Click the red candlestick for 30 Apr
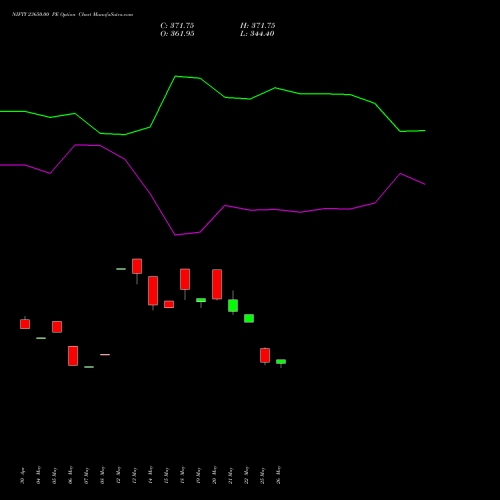The image size is (500, 500). click(25, 324)
